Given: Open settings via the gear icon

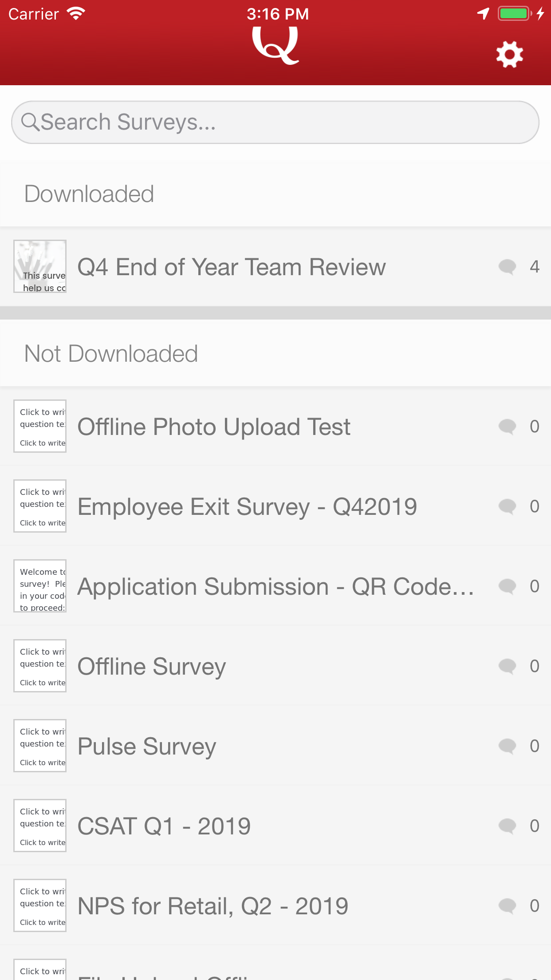Looking at the screenshot, I should click(x=509, y=55).
